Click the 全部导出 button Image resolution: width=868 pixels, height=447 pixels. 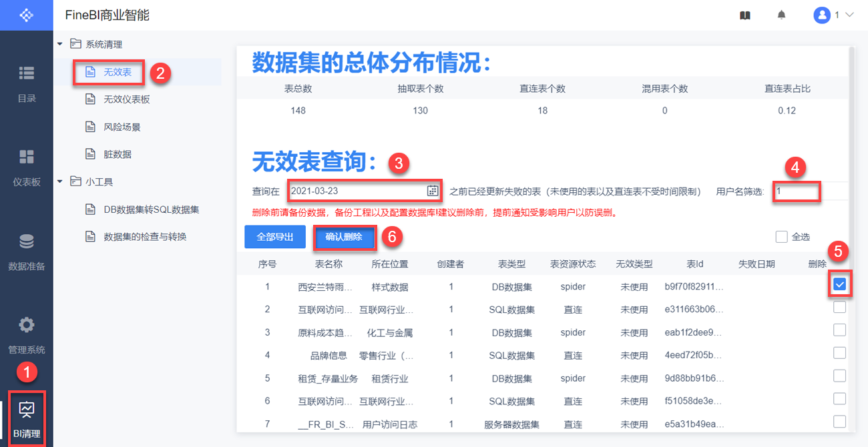click(275, 238)
